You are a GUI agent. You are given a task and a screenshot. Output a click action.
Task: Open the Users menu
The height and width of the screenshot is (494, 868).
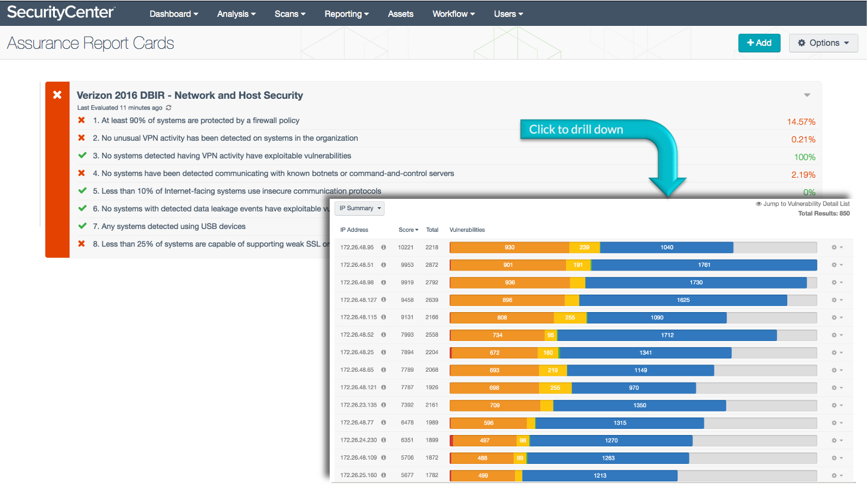point(508,14)
